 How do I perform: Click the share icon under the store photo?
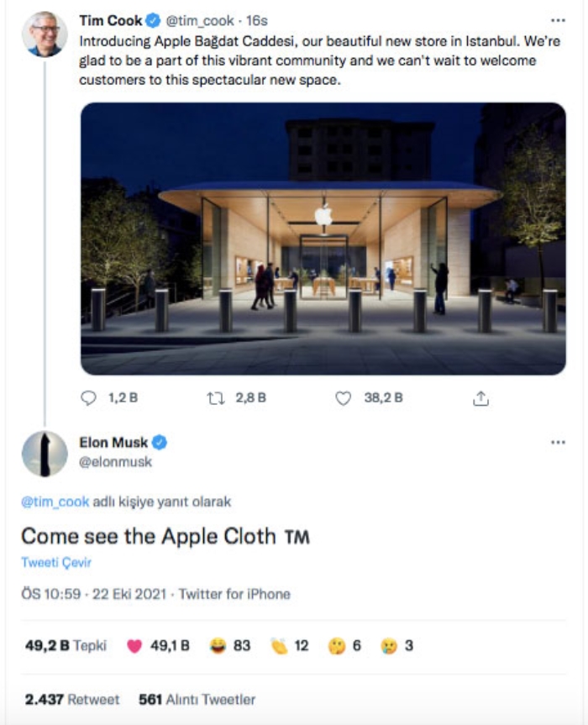pyautogui.click(x=480, y=398)
